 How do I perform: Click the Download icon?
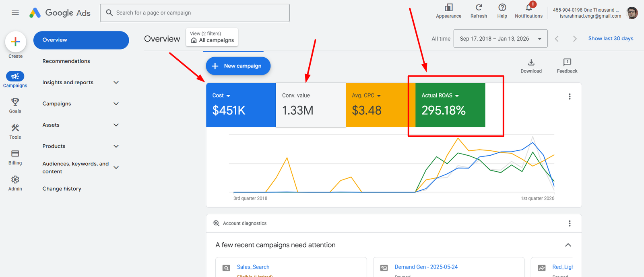tap(531, 62)
